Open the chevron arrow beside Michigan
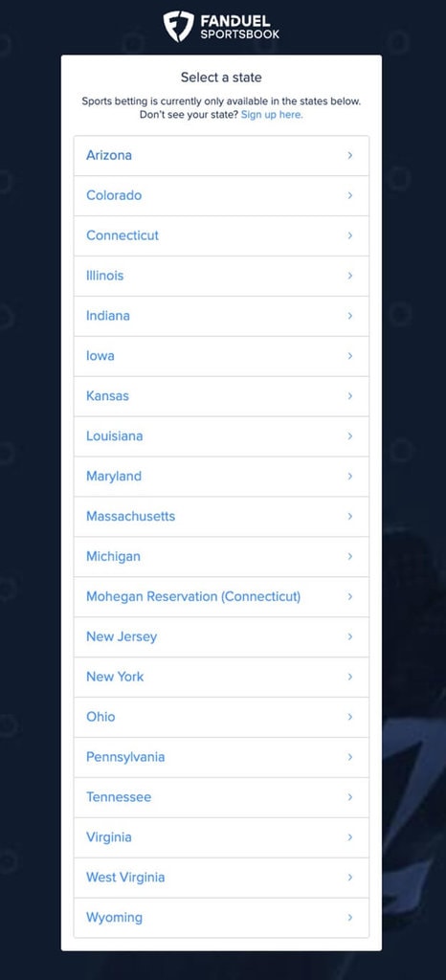This screenshot has height=980, width=446. pyautogui.click(x=350, y=556)
